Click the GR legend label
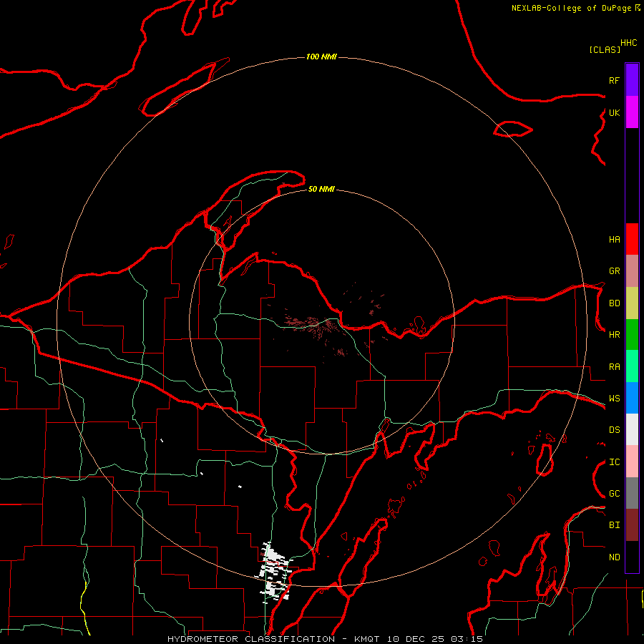The image size is (644, 644). pyautogui.click(x=614, y=271)
